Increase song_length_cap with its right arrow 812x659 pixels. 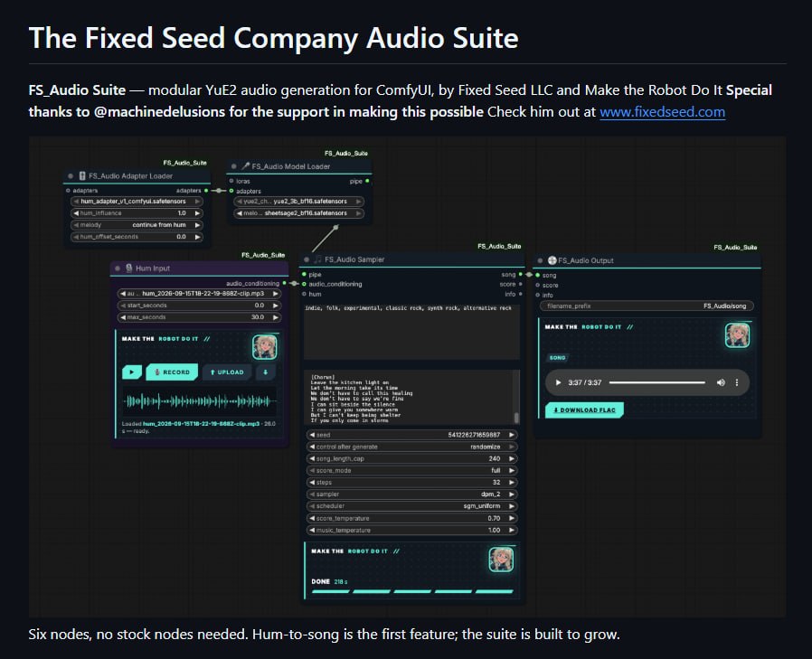click(x=512, y=458)
